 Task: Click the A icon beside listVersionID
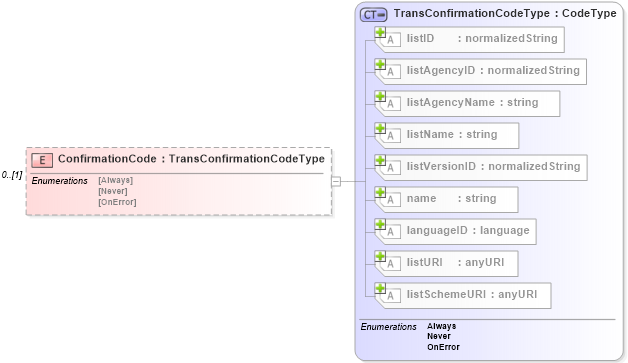click(391, 168)
